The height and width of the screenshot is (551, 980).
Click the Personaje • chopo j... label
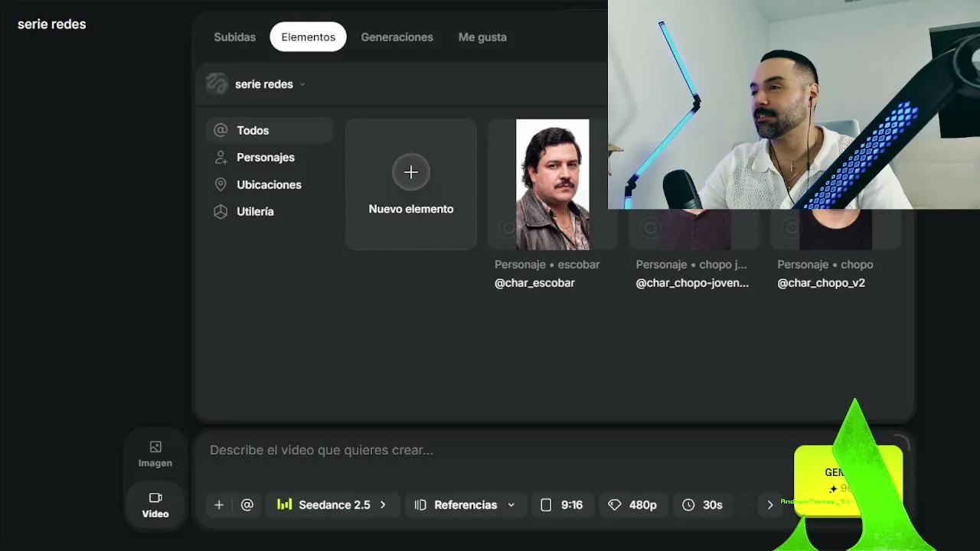coord(691,265)
